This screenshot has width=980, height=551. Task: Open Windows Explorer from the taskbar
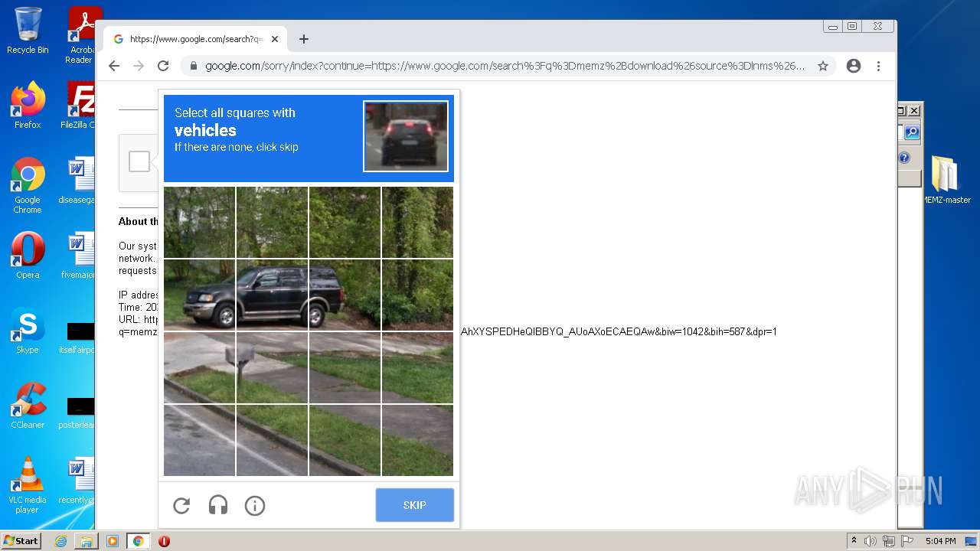click(87, 541)
